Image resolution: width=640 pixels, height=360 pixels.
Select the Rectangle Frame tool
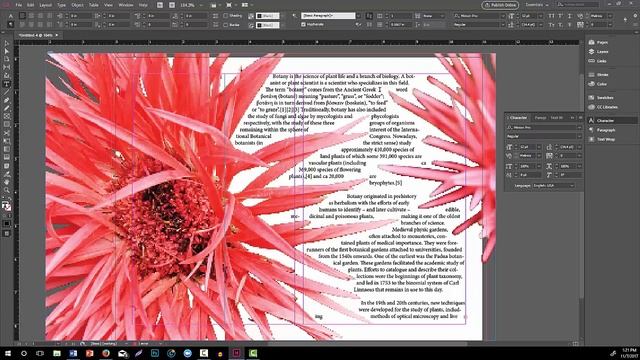(x=7, y=116)
